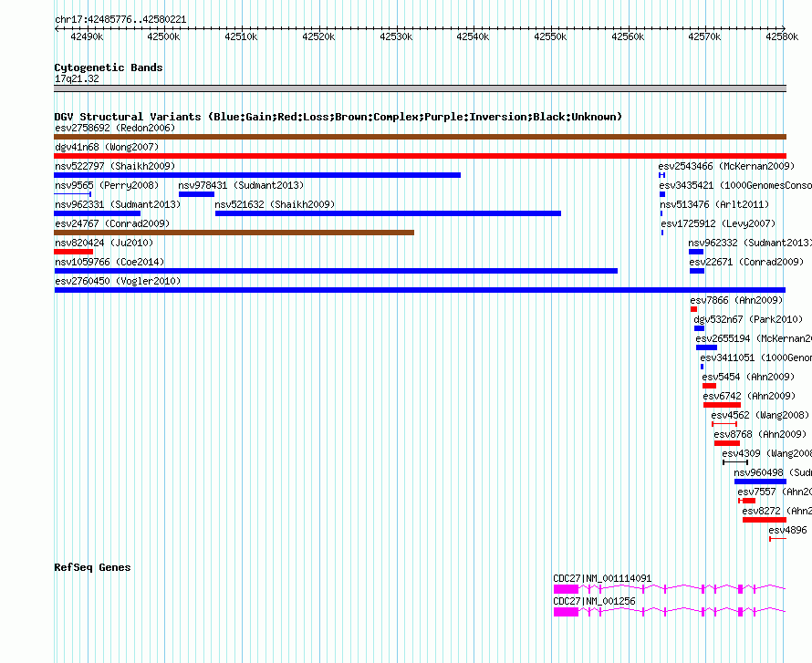This screenshot has height=663, width=812.
Task: Select the nsv1059766 (Coe2014) blue bar
Action: click(336, 271)
